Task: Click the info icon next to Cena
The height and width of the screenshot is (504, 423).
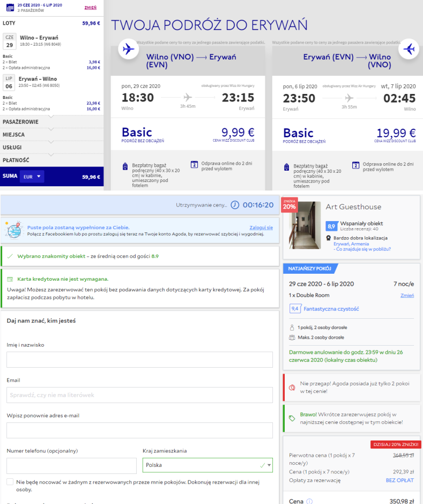Action: click(309, 501)
